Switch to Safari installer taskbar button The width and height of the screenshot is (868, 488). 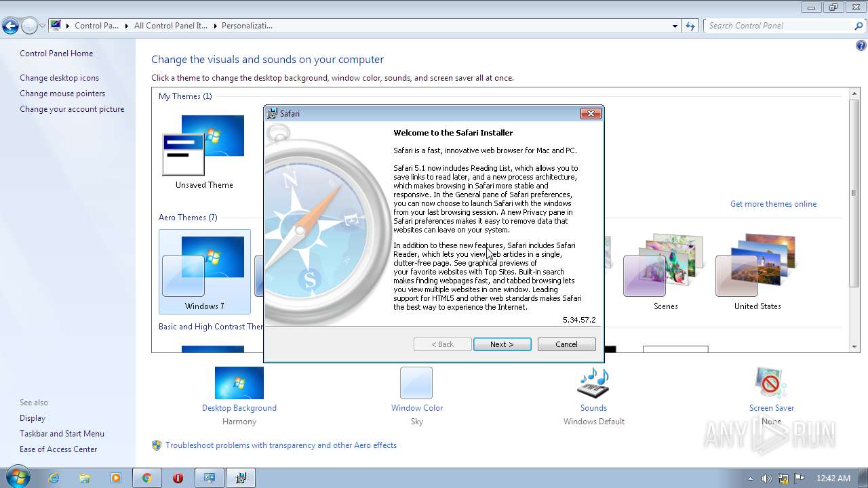point(241,478)
